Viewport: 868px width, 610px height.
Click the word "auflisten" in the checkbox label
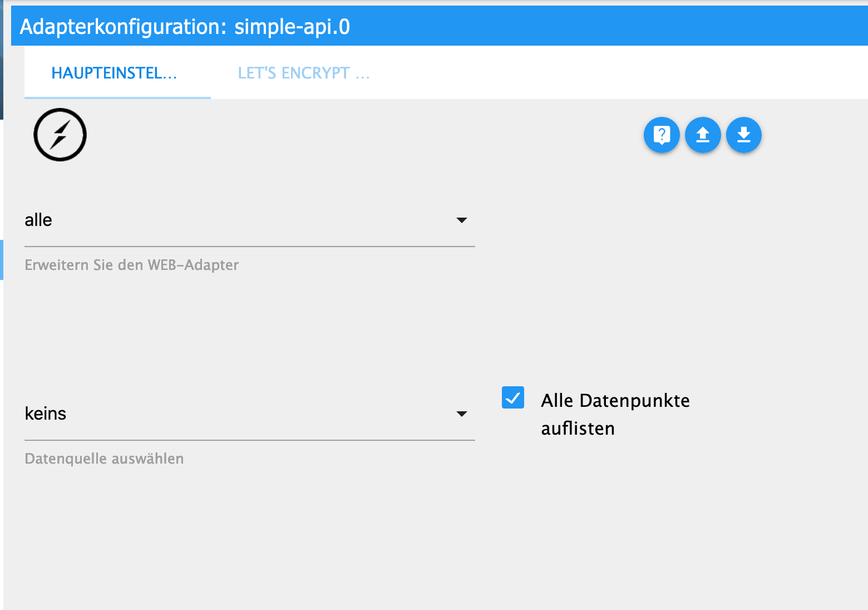[578, 429]
